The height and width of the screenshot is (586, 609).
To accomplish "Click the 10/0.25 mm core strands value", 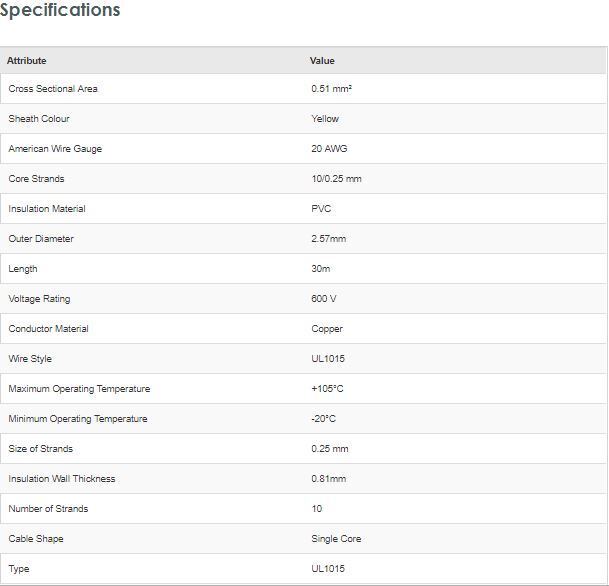I will click(336, 179).
